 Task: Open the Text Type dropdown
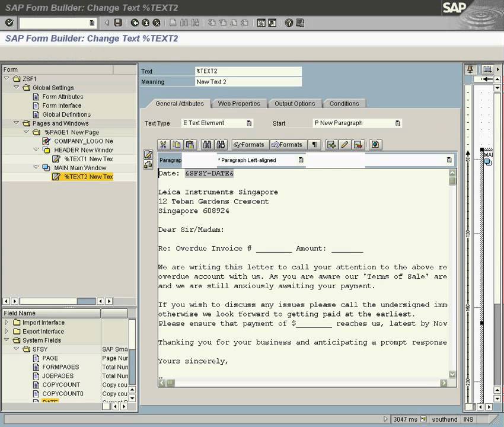(x=249, y=123)
